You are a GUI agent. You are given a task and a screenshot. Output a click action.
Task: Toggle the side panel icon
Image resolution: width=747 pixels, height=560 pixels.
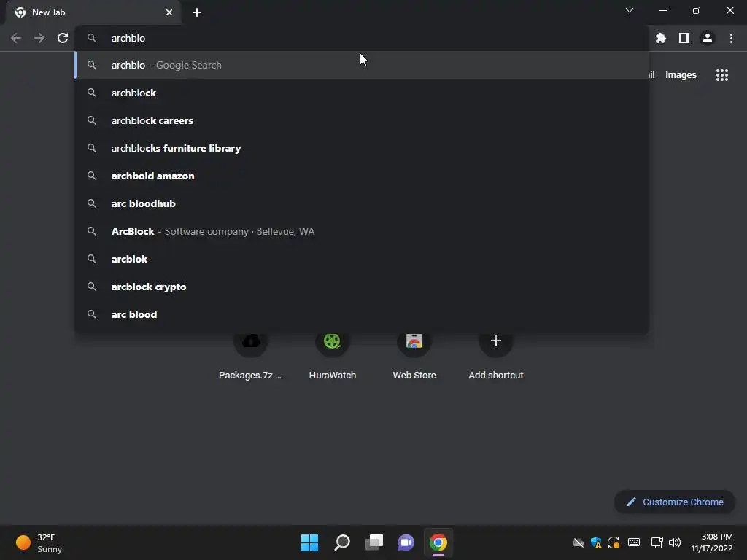tap(684, 38)
